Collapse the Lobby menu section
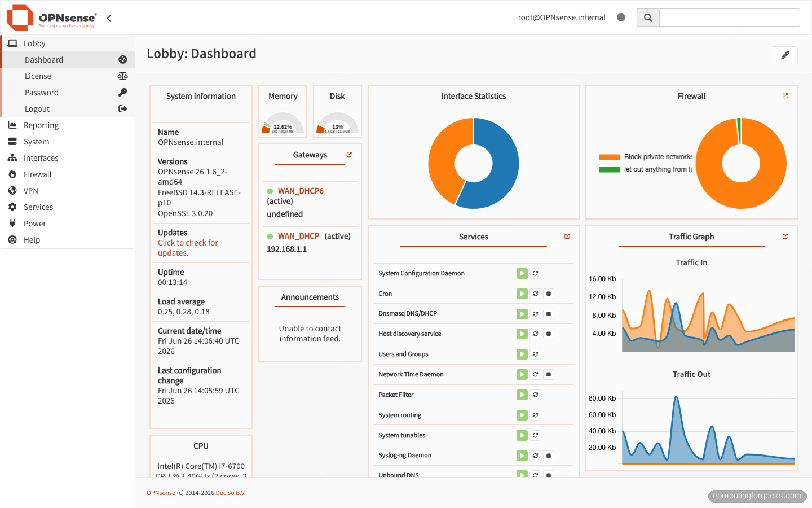 pos(68,43)
